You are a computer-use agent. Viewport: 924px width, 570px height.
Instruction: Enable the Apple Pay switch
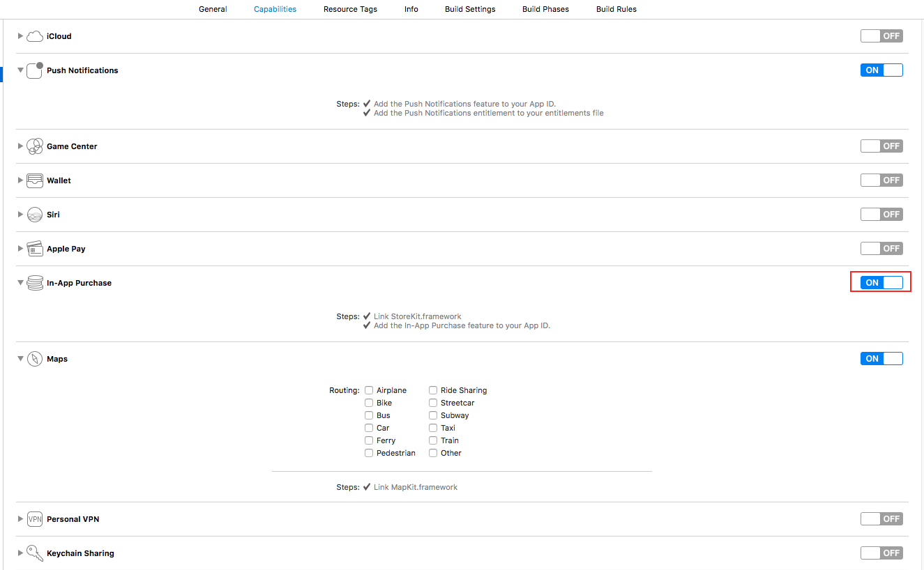881,249
